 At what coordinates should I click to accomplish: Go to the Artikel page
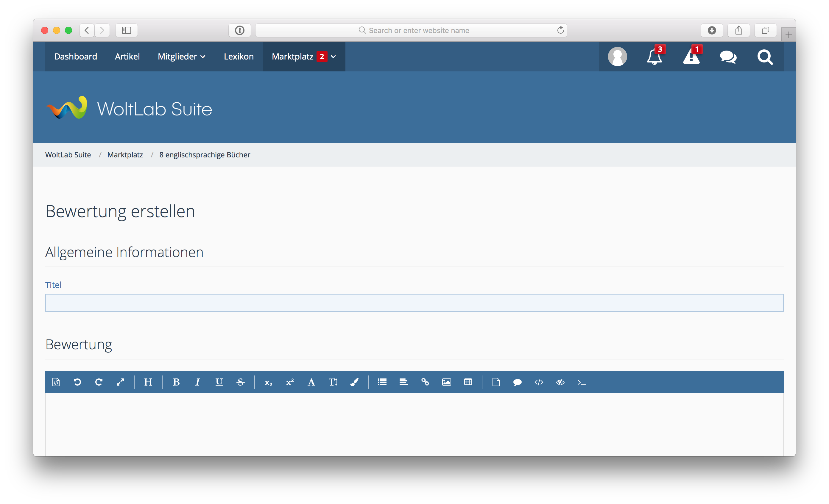click(x=127, y=57)
